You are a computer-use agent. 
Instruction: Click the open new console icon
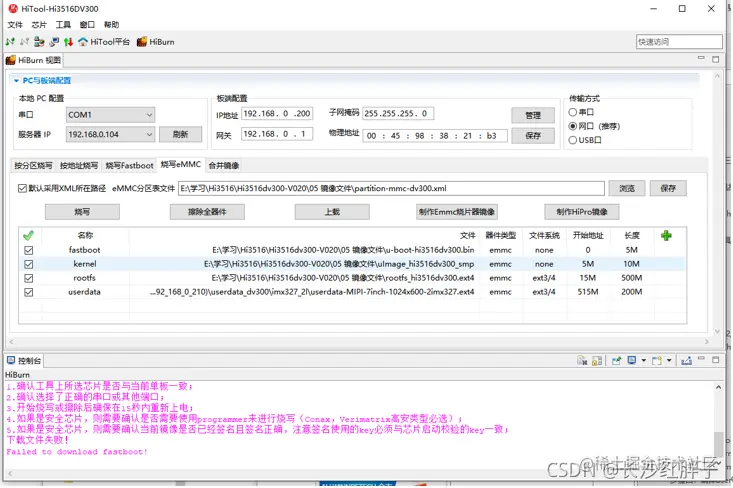tap(657, 360)
